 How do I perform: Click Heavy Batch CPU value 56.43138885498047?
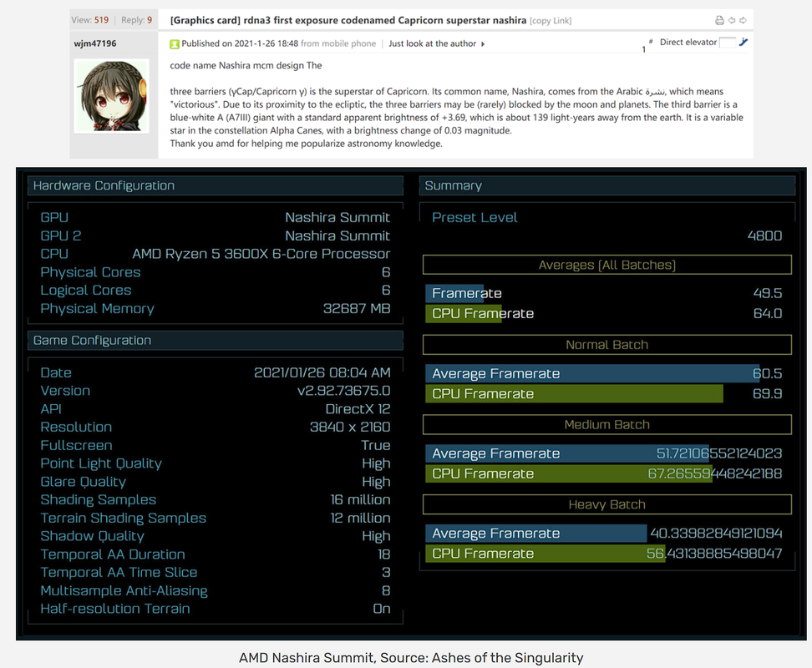click(x=714, y=554)
